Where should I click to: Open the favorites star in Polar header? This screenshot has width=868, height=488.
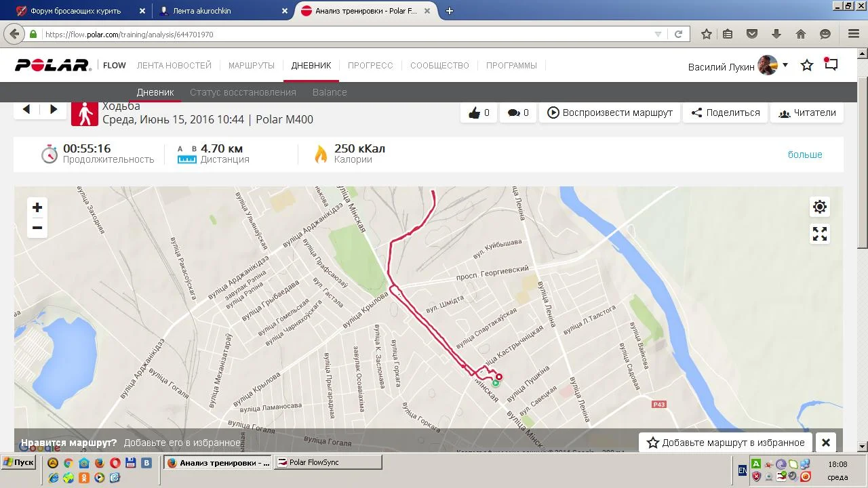pos(807,65)
